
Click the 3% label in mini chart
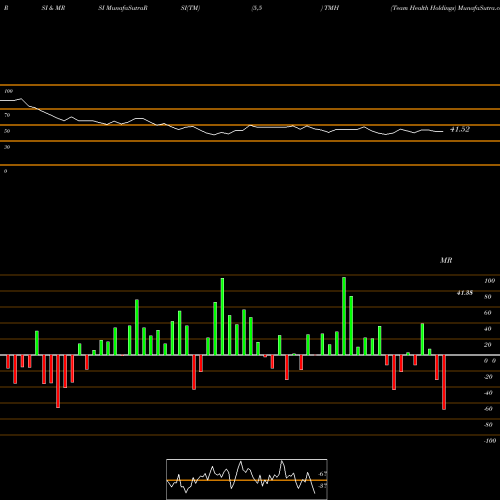[x=322, y=486]
